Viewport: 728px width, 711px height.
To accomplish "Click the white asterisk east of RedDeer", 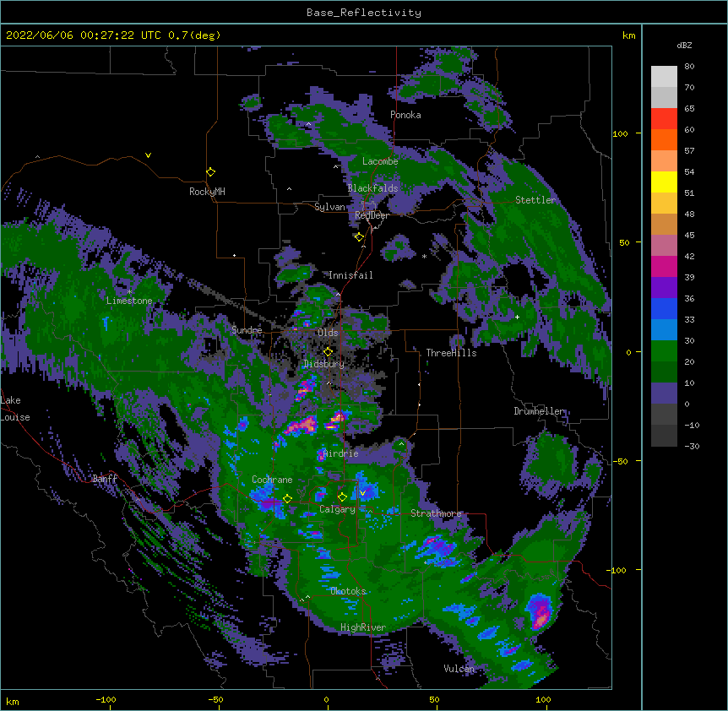I will pos(424,256).
